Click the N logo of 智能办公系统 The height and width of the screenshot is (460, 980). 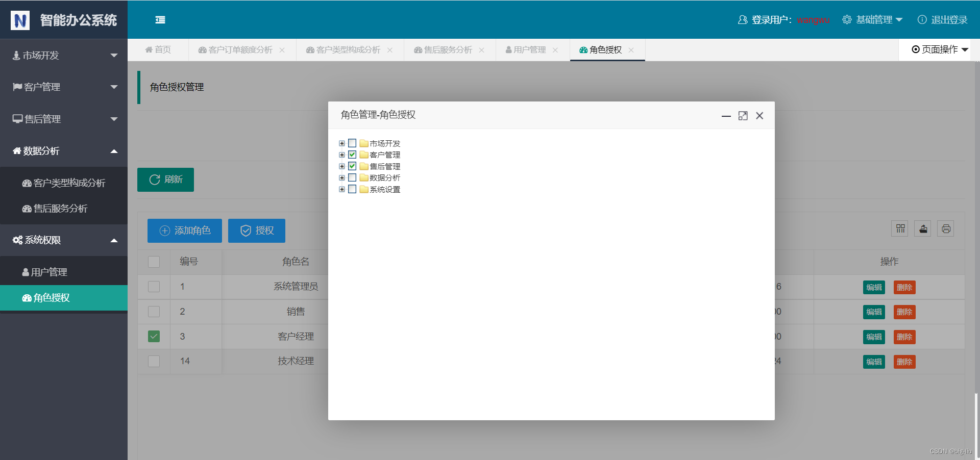click(20, 20)
